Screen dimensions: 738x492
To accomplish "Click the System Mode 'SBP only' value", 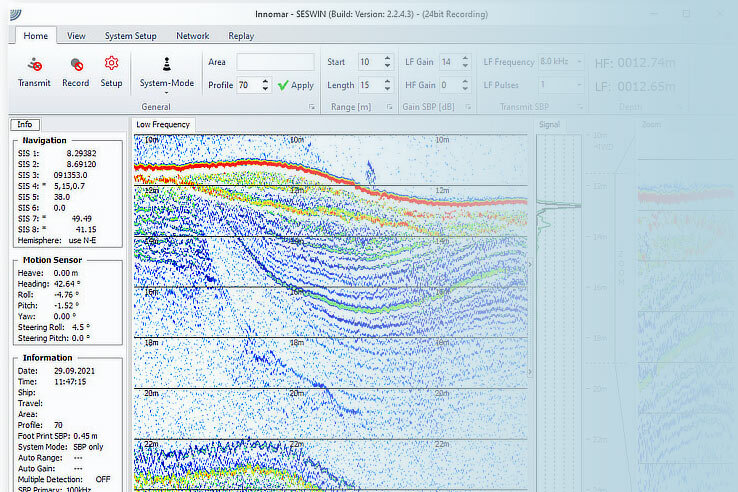I will 88,447.
